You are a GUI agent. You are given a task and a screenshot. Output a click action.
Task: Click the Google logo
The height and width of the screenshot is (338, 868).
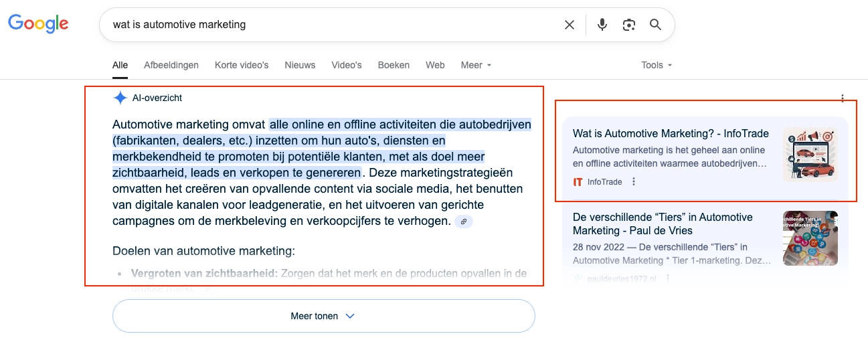(x=38, y=24)
